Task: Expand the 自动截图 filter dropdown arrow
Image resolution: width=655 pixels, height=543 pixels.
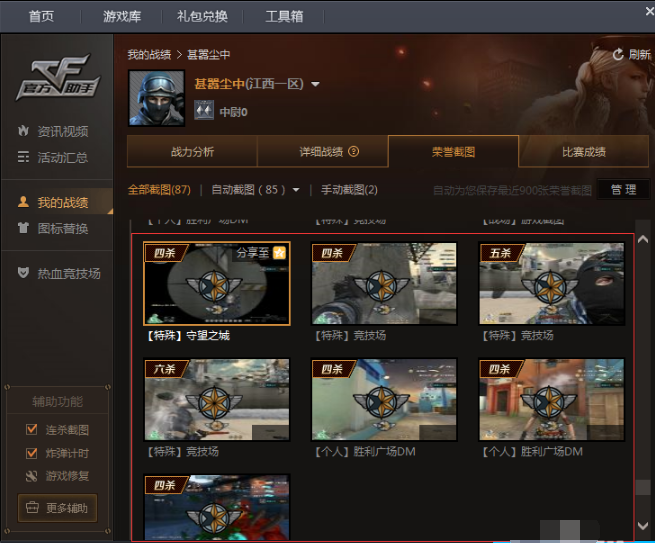Action: 297,190
